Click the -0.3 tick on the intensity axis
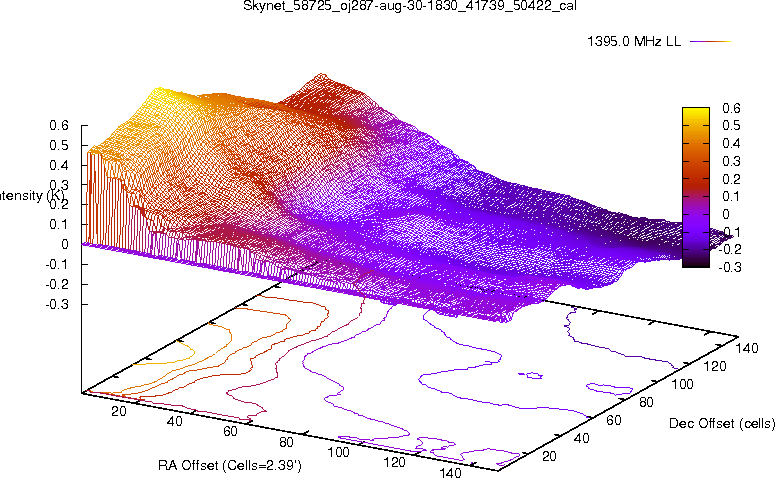The image size is (775, 478). click(57, 304)
